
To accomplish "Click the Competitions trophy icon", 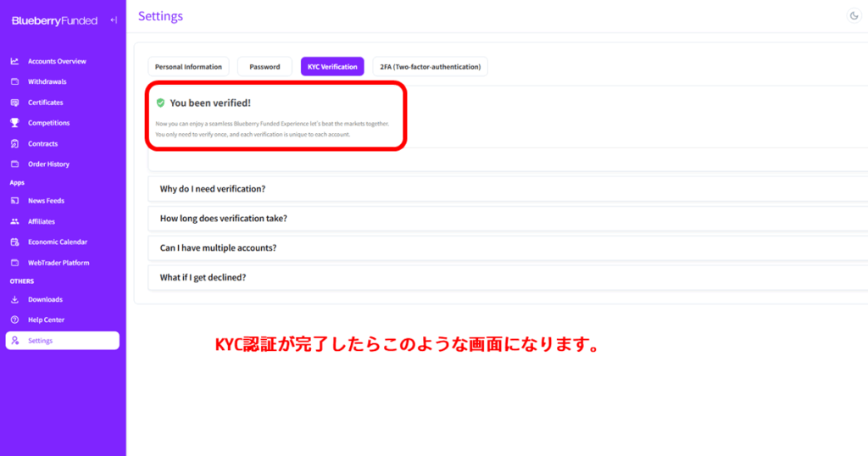I will [14, 123].
